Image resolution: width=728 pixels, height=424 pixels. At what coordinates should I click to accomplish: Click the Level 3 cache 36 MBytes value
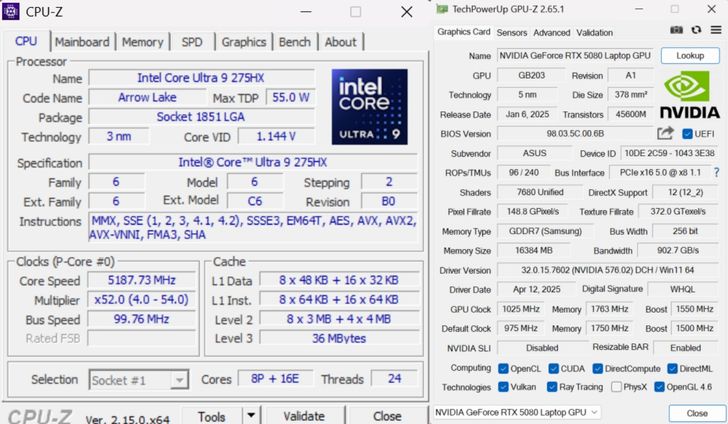tap(339, 339)
